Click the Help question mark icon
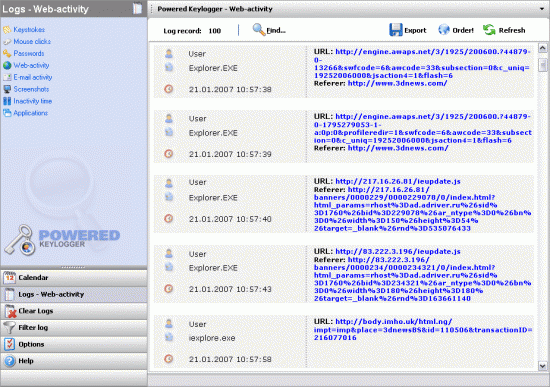The height and width of the screenshot is (387, 550). click(10, 361)
